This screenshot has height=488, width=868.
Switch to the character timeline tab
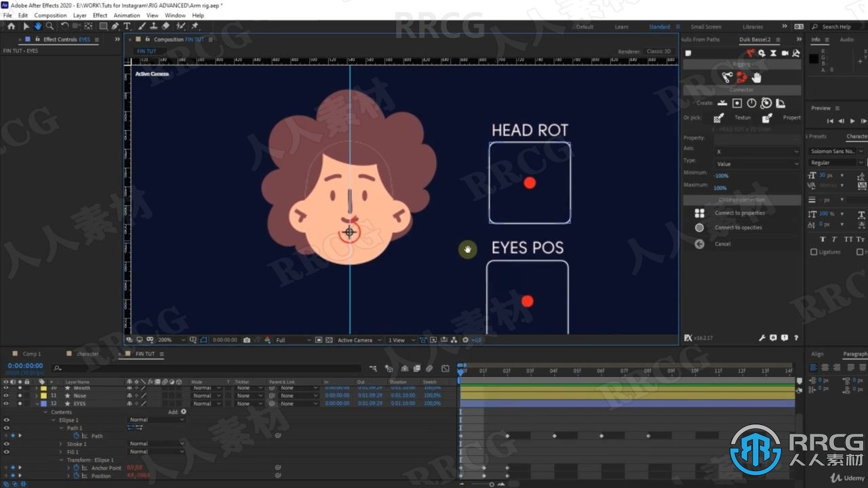tap(87, 354)
